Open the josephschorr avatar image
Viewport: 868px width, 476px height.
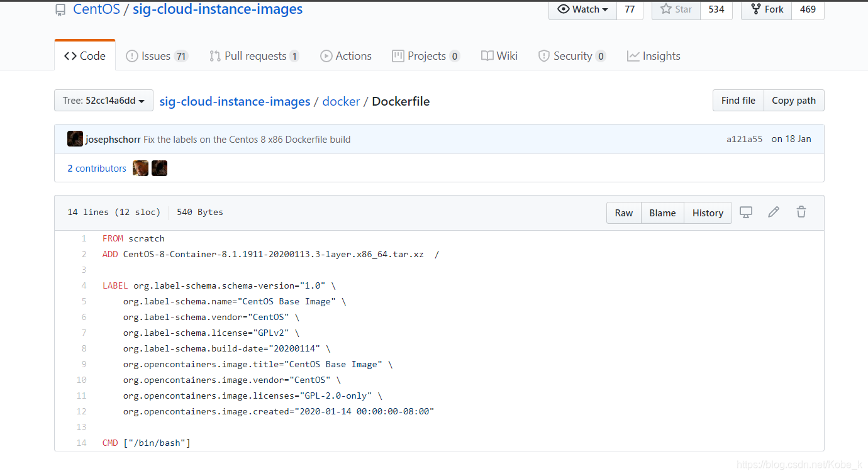(x=75, y=139)
